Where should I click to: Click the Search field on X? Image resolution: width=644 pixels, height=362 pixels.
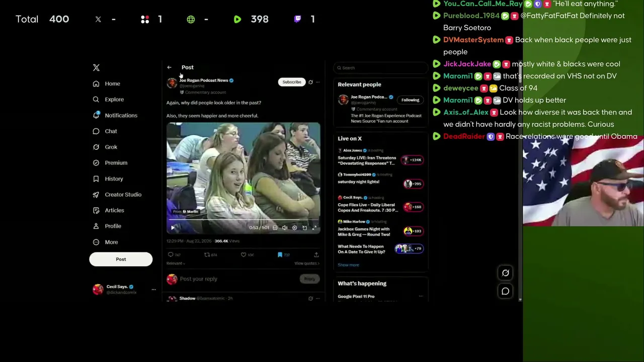(x=381, y=68)
